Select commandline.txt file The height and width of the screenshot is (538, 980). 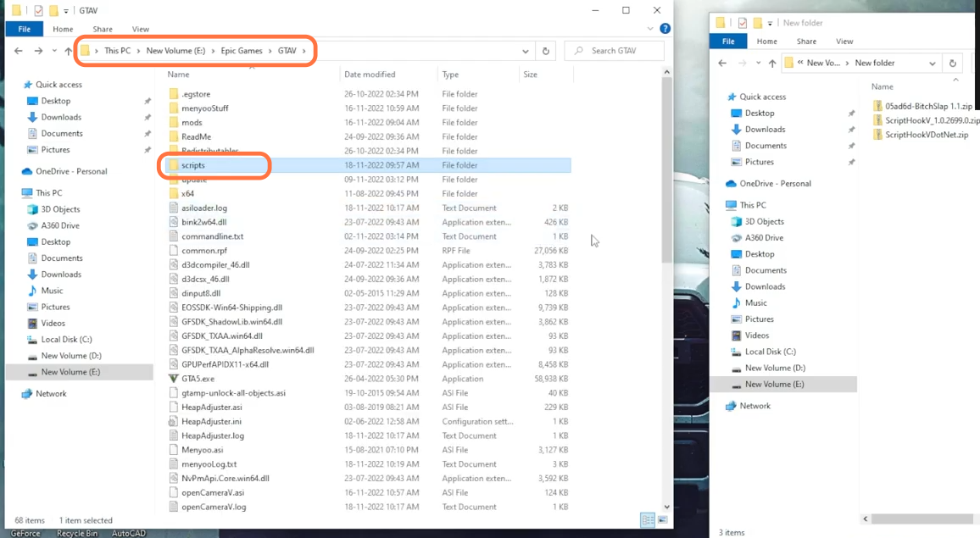click(x=213, y=236)
